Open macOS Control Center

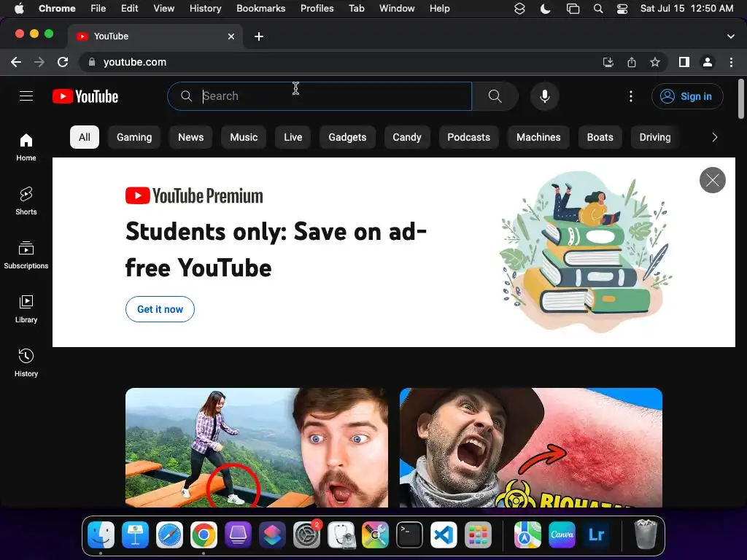622,9
